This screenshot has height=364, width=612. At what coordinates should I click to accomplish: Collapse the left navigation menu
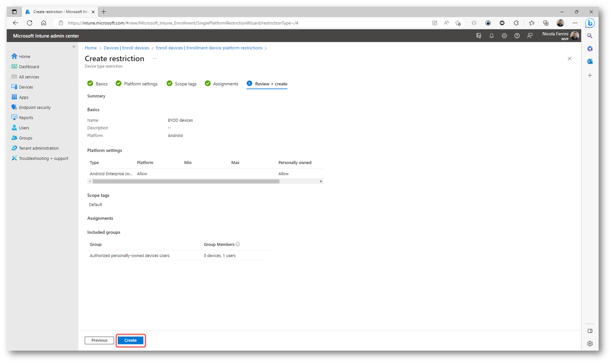tap(74, 47)
